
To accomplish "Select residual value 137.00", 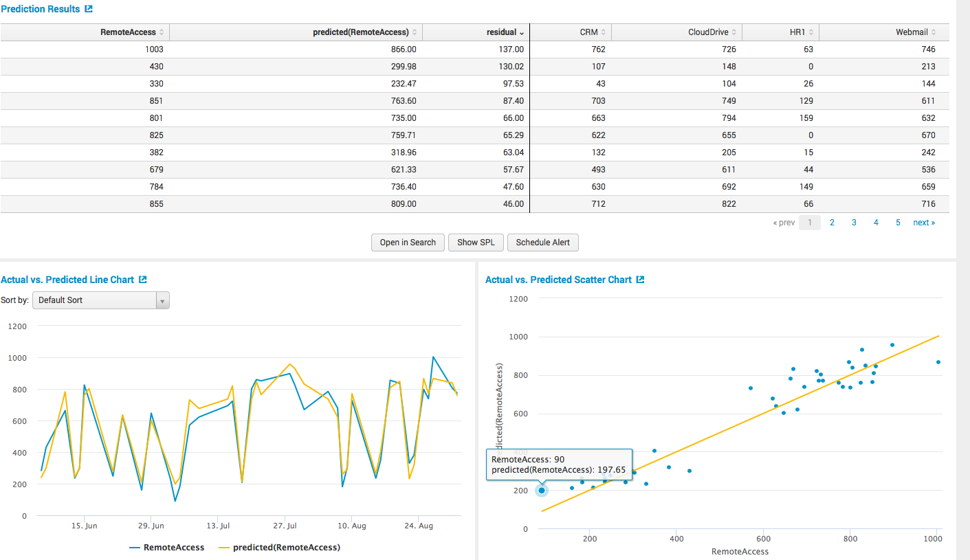I will click(511, 49).
